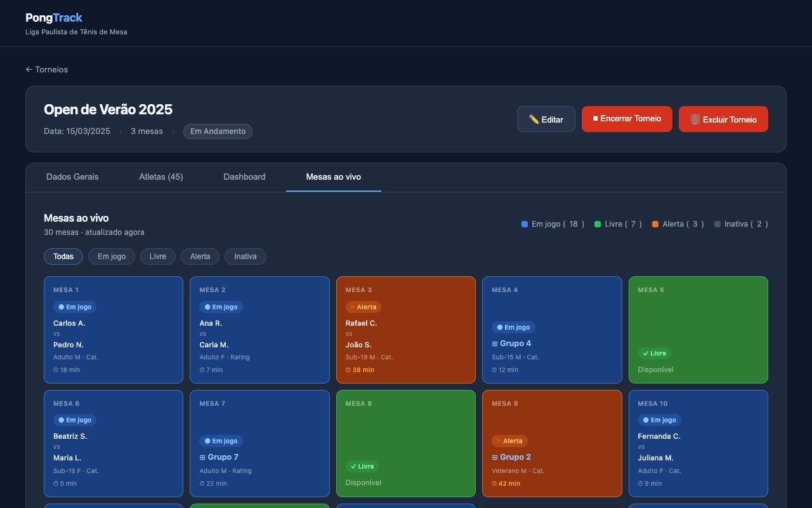The height and width of the screenshot is (508, 812).
Task: Filter tables by Em jogo chip
Action: [112, 257]
